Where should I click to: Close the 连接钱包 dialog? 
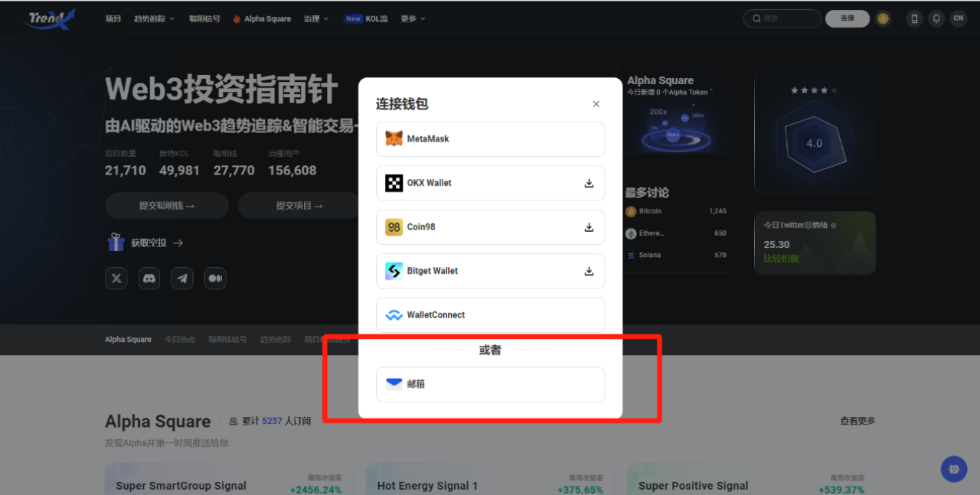pyautogui.click(x=596, y=104)
